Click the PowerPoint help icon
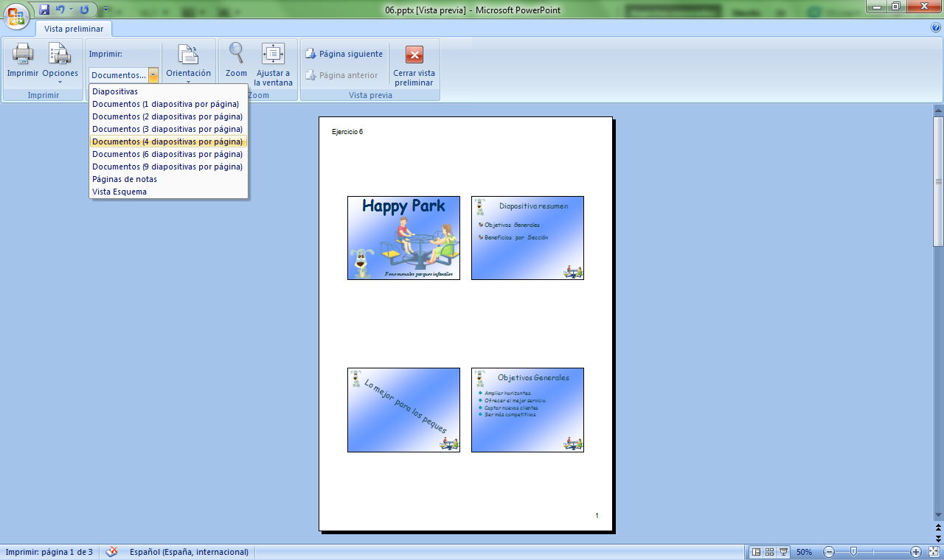The image size is (944, 560). (936, 27)
